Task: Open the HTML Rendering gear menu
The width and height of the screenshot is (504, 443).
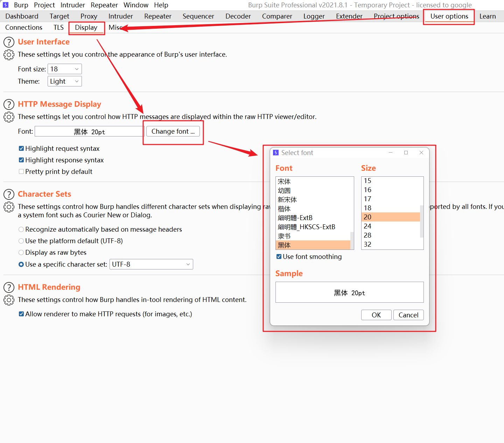Action: [x=9, y=300]
